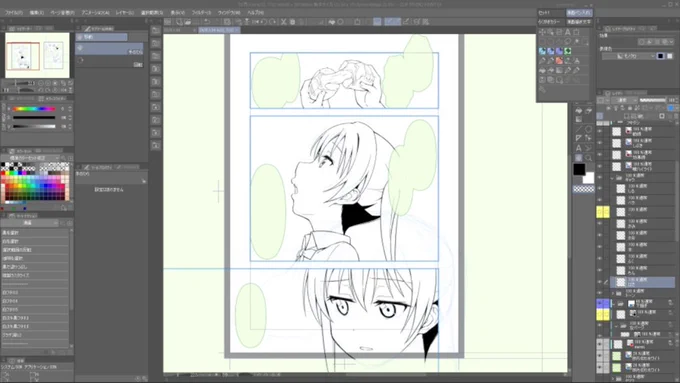Open the blend mode 通常 dropdown

[x=625, y=100]
